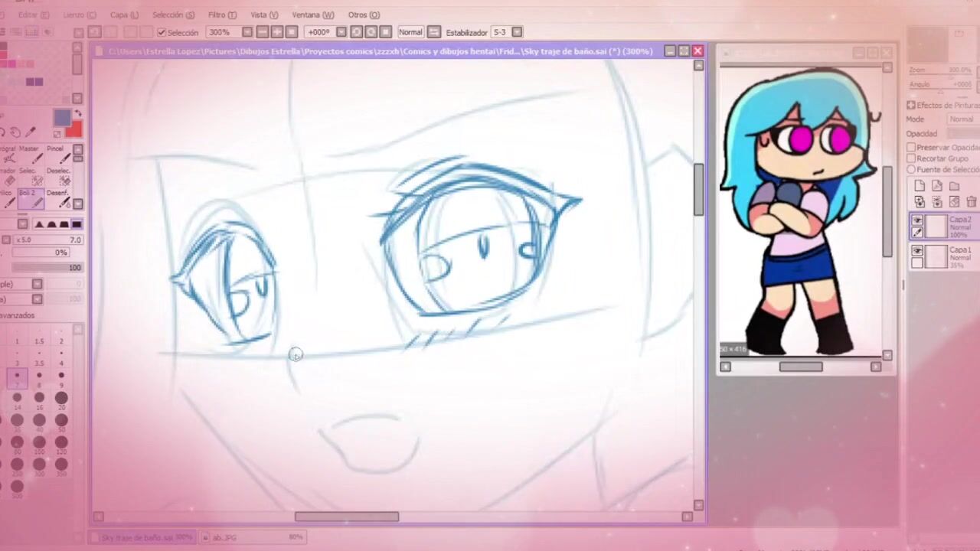The width and height of the screenshot is (980, 551).
Task: Click the blue foreground color swatch
Action: pos(62,118)
